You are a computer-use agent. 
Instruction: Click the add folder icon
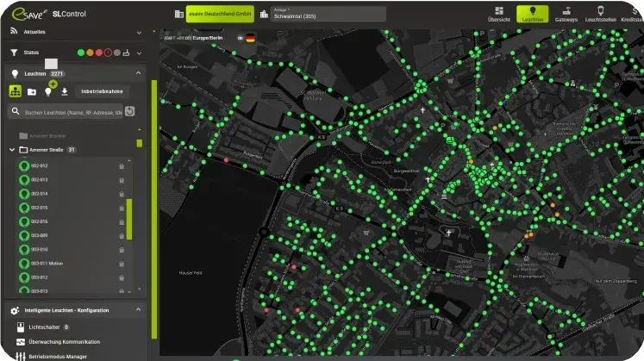pyautogui.click(x=32, y=91)
